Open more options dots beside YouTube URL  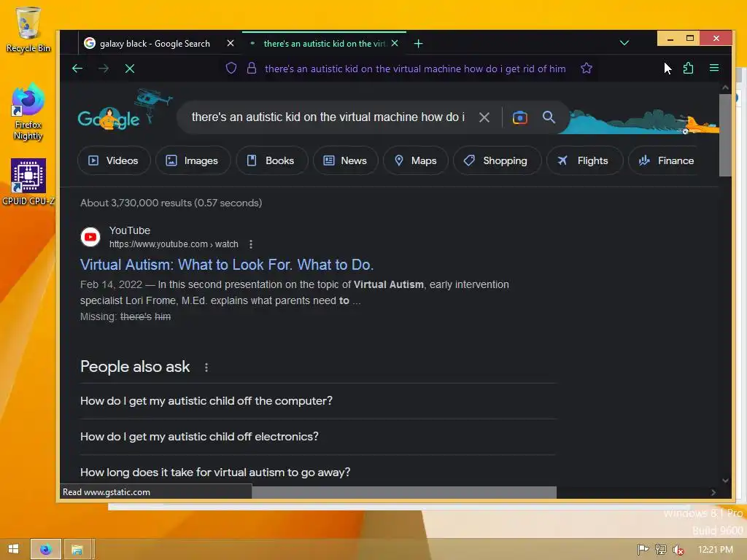251,244
